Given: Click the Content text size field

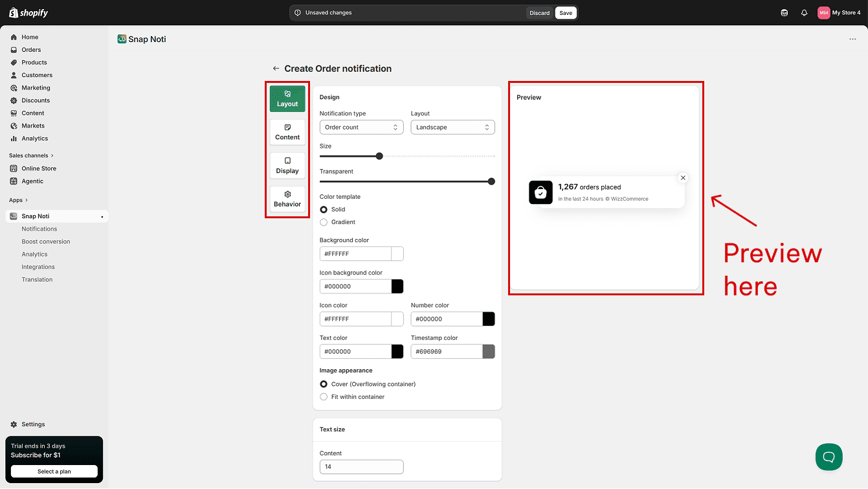Looking at the screenshot, I should pos(362,466).
